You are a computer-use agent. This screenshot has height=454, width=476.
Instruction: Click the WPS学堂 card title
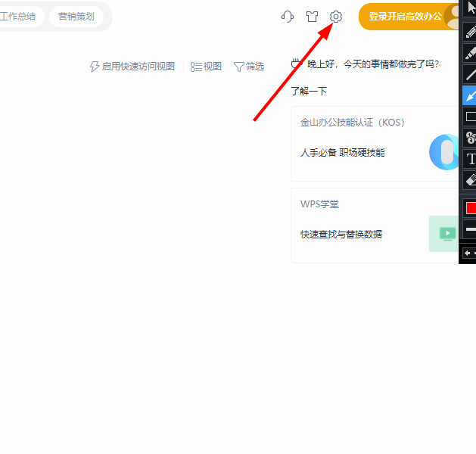319,204
